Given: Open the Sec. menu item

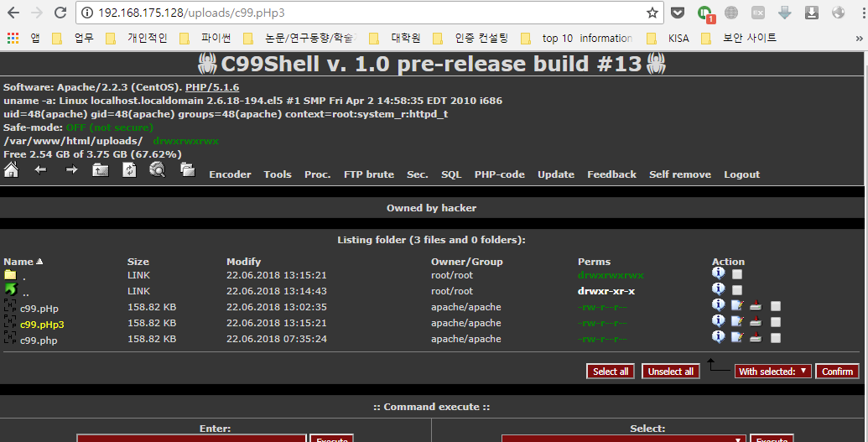Looking at the screenshot, I should 418,174.
